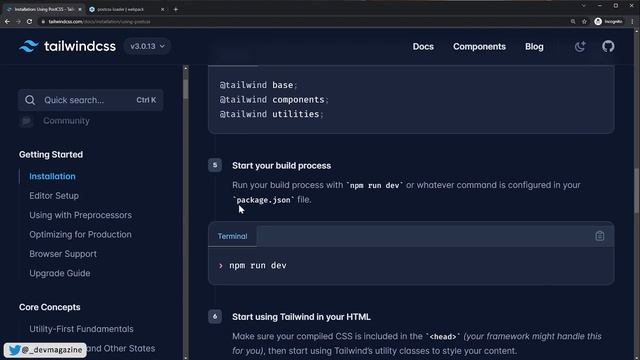Open the Community sidebar link
This screenshot has height=360, width=640.
coord(66,121)
